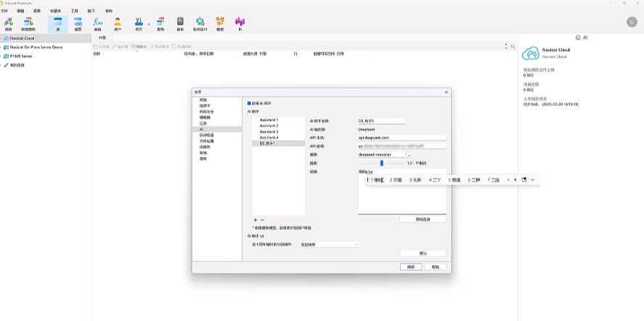
Task: Click the api.deepseek.com host field
Action: 402,138
